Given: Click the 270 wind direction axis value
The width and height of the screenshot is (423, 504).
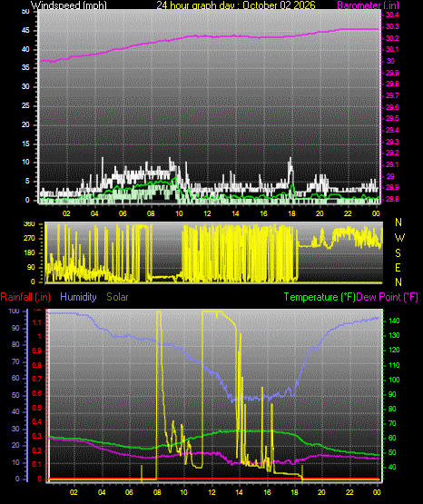Looking at the screenshot, I should (29, 239).
